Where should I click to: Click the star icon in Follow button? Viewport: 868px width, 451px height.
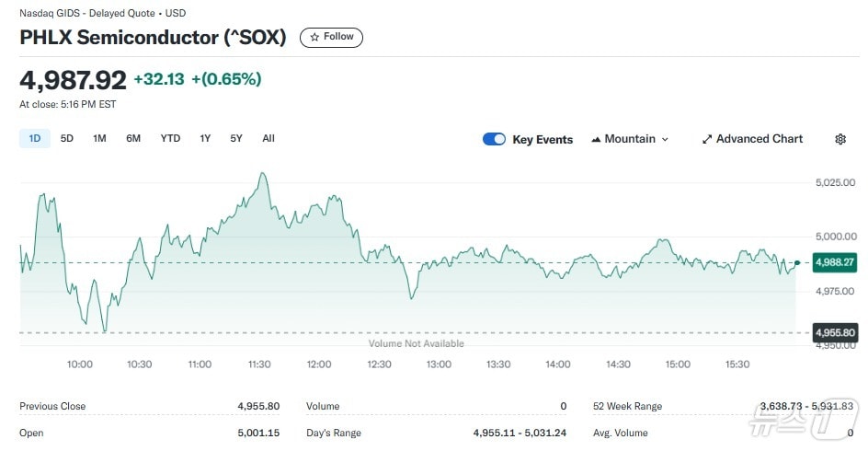[314, 37]
